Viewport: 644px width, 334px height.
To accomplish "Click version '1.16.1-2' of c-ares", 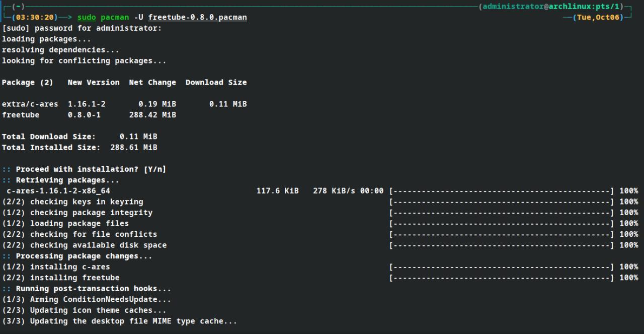I will pos(87,104).
